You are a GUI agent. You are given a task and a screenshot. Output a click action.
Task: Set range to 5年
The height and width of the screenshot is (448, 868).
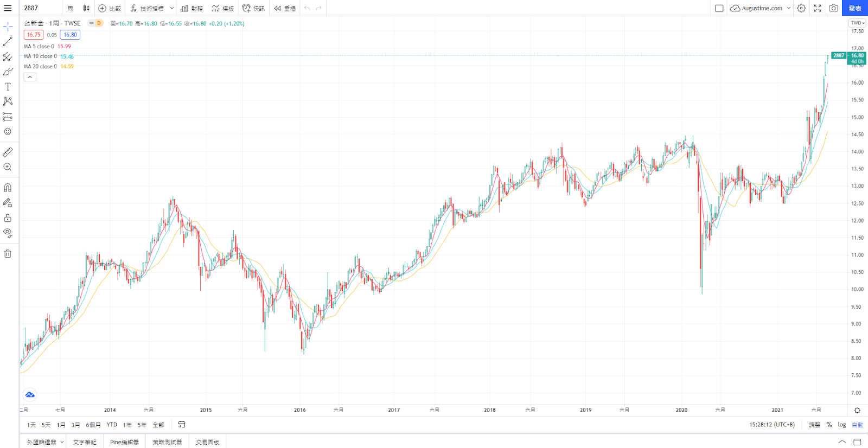(x=142, y=425)
